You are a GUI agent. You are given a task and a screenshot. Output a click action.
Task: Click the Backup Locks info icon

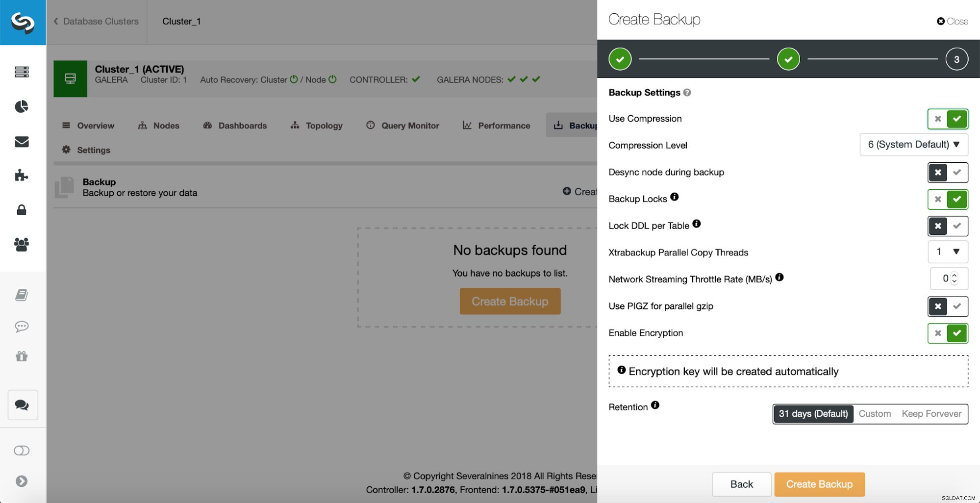click(x=675, y=197)
